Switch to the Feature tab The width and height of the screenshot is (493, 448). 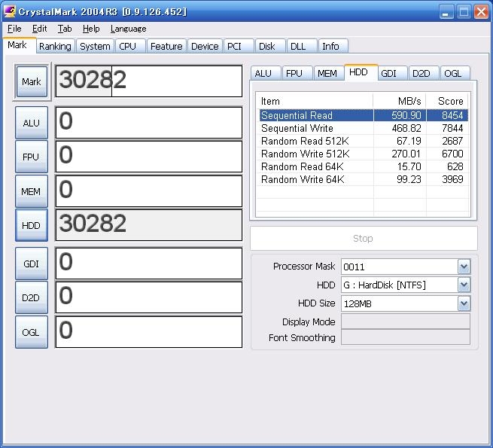click(166, 46)
